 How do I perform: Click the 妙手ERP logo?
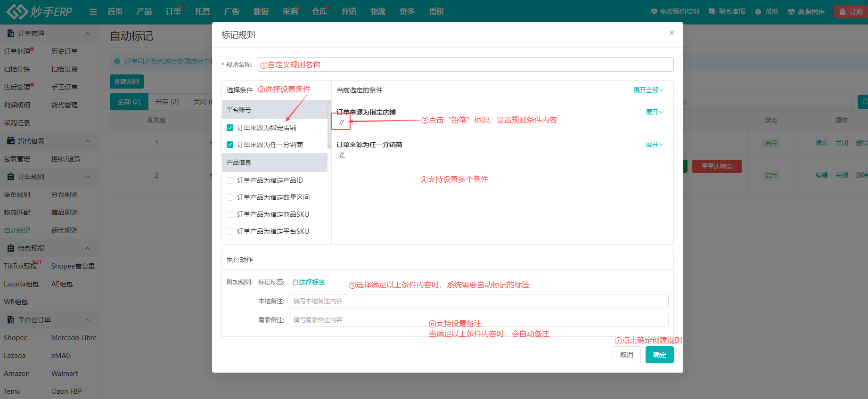[x=40, y=12]
